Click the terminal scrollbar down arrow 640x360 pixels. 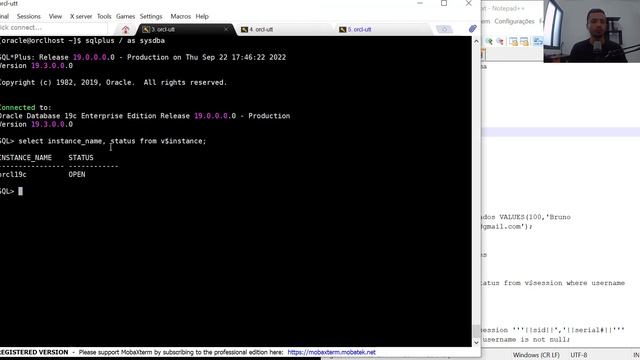[x=476, y=342]
